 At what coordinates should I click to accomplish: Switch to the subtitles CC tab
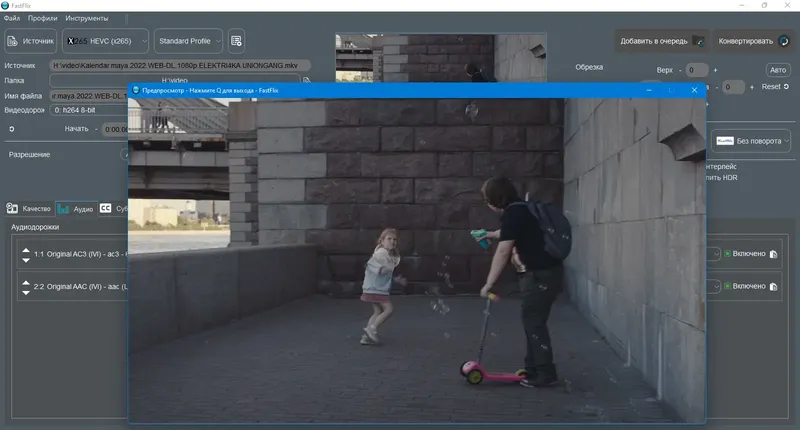113,208
